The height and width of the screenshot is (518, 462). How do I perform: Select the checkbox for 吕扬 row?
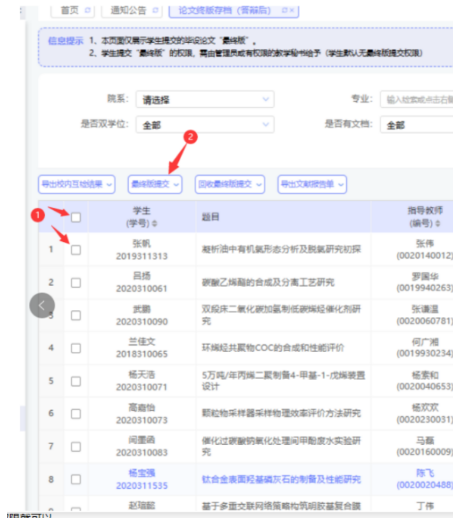(x=76, y=283)
